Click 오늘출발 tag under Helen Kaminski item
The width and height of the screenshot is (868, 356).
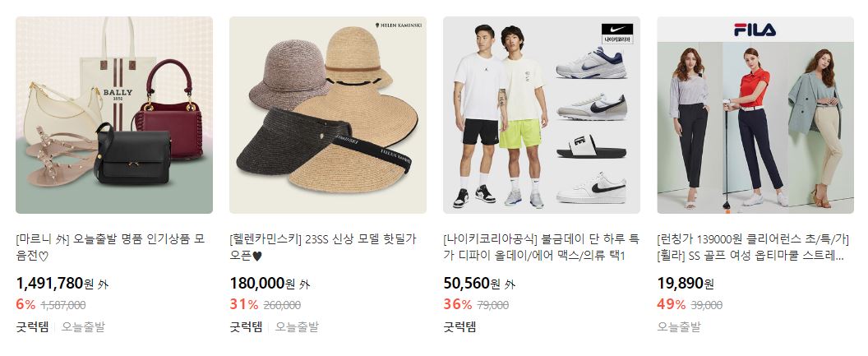pyautogui.click(x=297, y=326)
